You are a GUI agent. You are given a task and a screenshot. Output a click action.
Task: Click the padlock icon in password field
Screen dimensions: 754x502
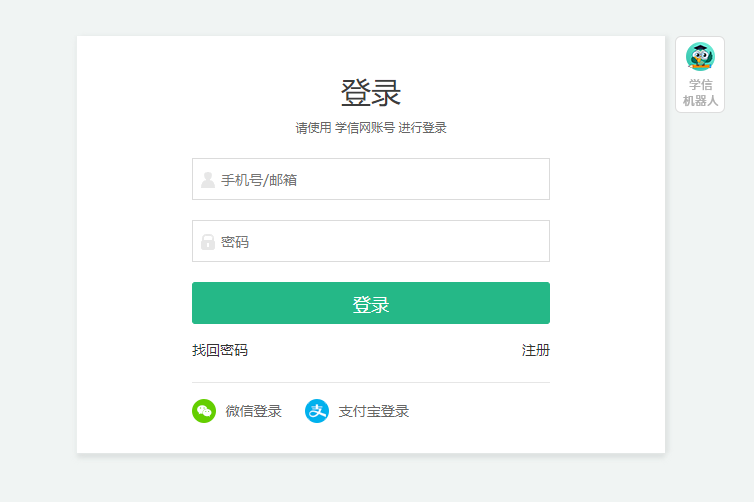[x=208, y=242]
